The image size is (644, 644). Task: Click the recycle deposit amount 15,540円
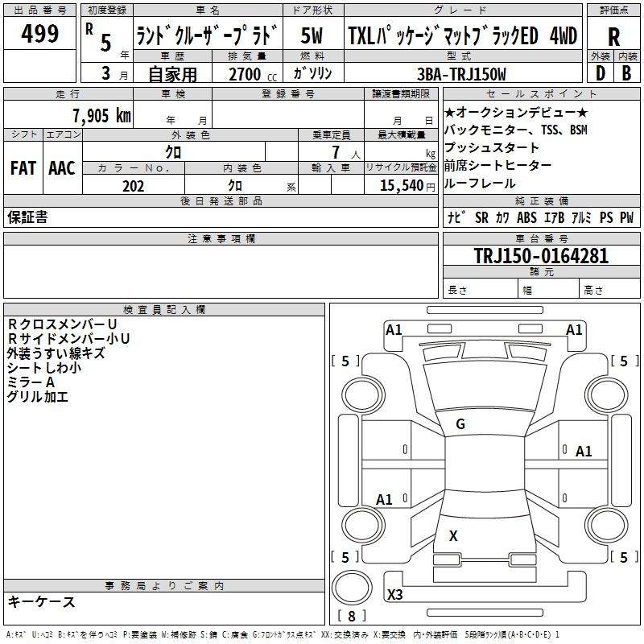point(401,186)
